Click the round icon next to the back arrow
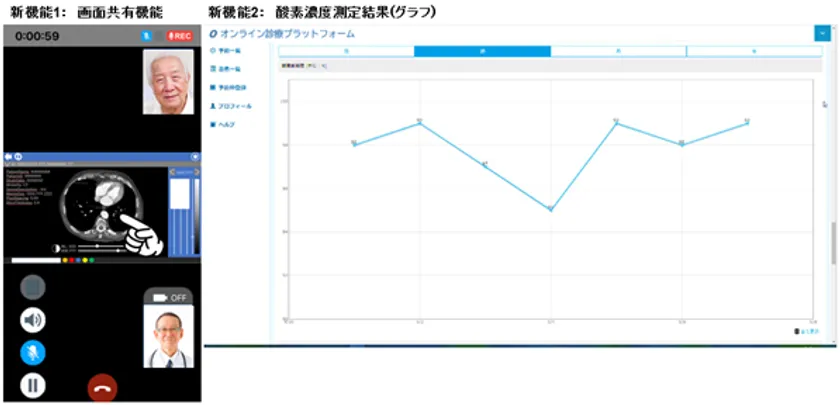This screenshot has height=405, width=840. pyautogui.click(x=18, y=156)
